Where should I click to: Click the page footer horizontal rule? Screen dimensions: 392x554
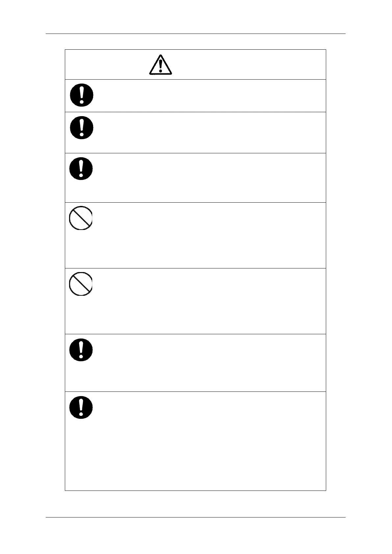click(x=196, y=517)
